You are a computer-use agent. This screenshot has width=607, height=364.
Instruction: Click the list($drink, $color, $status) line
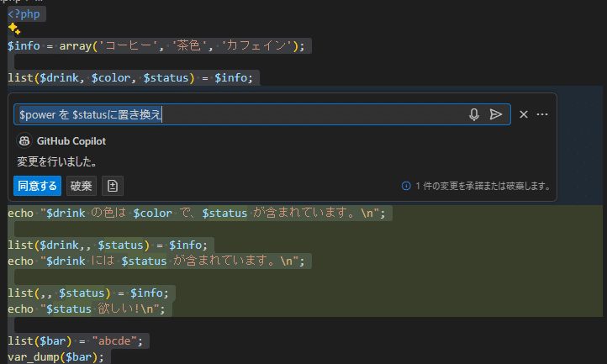[130, 78]
